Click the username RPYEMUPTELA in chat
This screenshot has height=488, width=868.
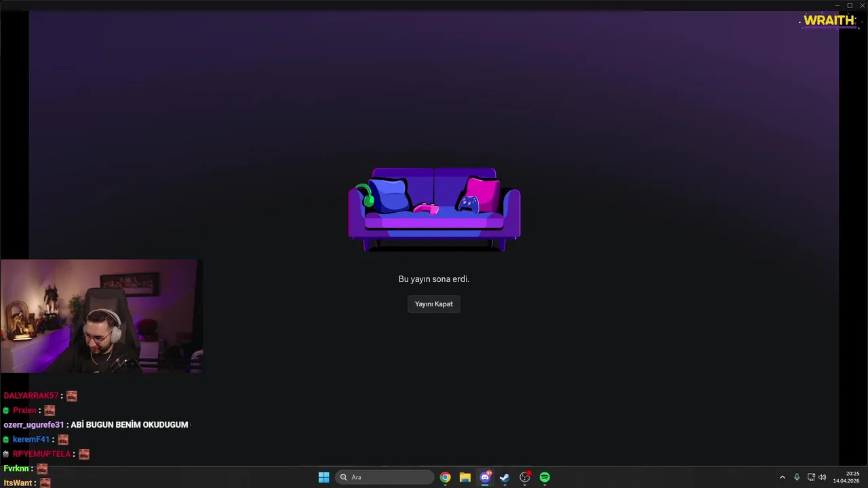pos(41,454)
